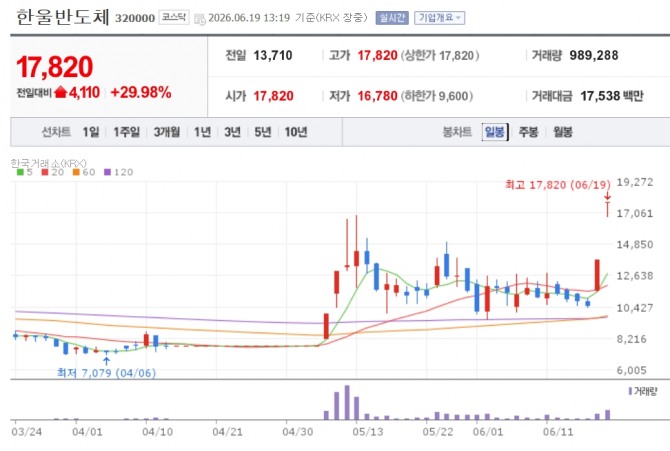Select the 주봉 weekly candle chart
The height and width of the screenshot is (451, 670).
tap(528, 132)
